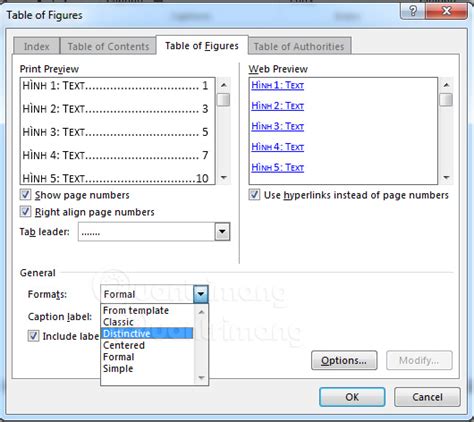This screenshot has height=422, width=474.
Task: Pick Formal in the dropdown list
Action: [x=147, y=357]
